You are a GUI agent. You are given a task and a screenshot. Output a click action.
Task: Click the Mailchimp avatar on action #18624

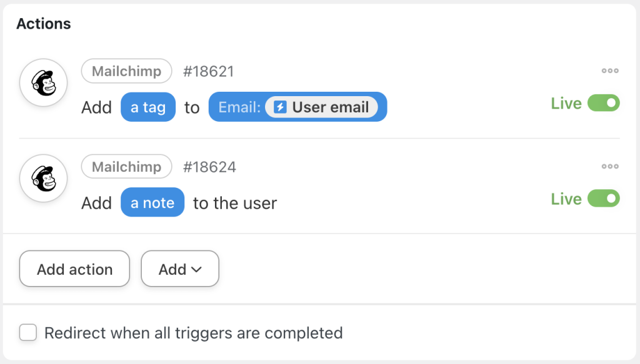coord(43,178)
